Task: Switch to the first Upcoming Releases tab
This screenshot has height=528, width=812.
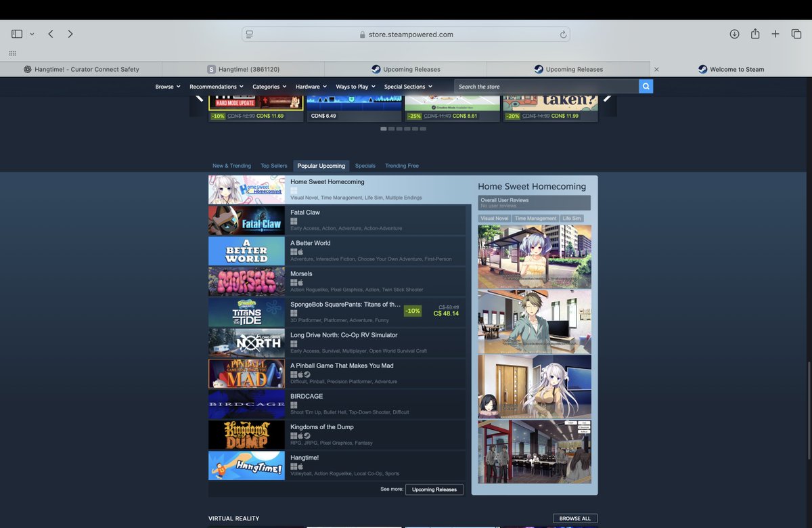Action: (x=406, y=69)
